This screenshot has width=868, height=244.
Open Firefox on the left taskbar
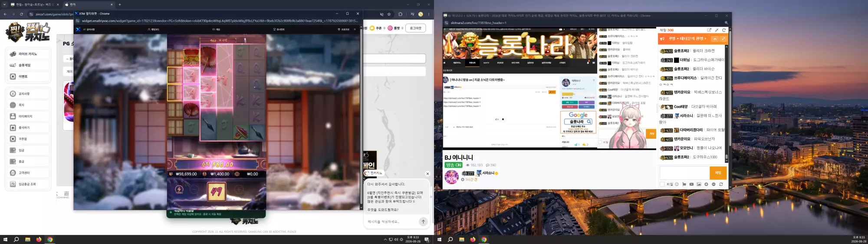(x=39, y=240)
